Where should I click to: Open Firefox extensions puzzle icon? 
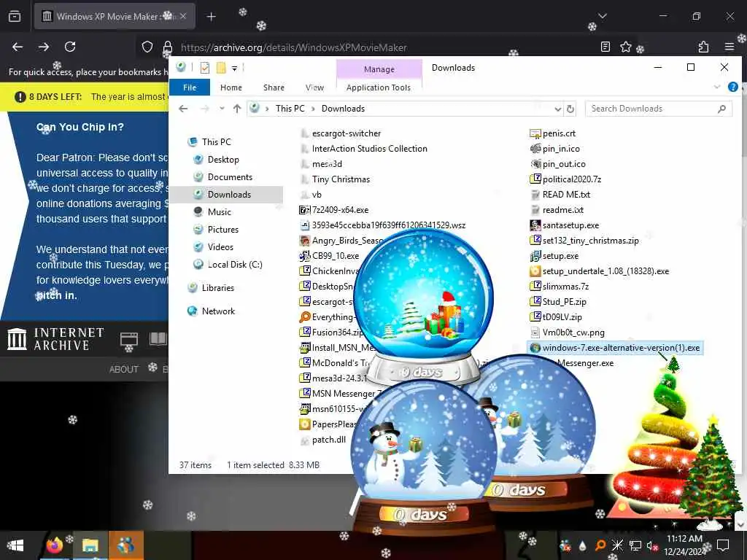[703, 47]
